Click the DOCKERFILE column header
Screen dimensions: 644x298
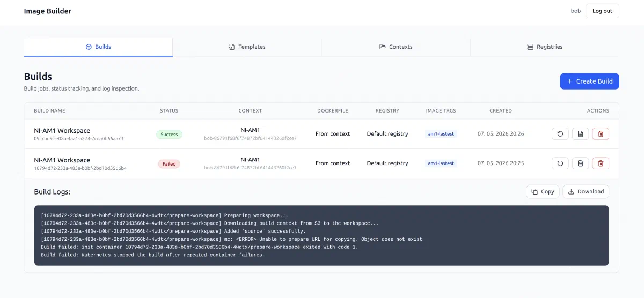(x=333, y=111)
